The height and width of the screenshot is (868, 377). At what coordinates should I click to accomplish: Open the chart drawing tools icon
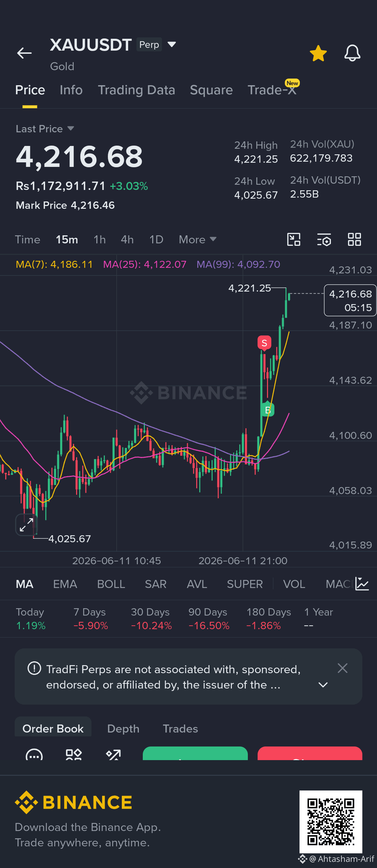pos(294,240)
